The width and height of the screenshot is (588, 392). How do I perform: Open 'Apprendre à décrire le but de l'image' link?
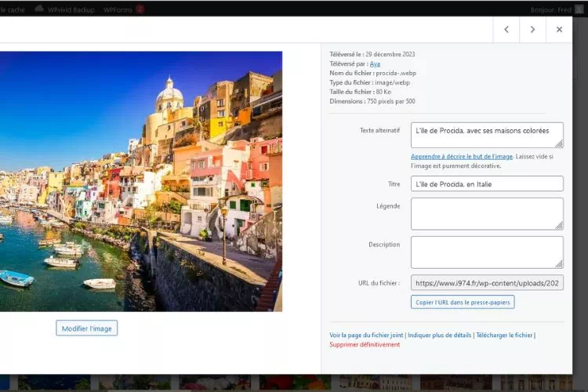pyautogui.click(x=460, y=157)
